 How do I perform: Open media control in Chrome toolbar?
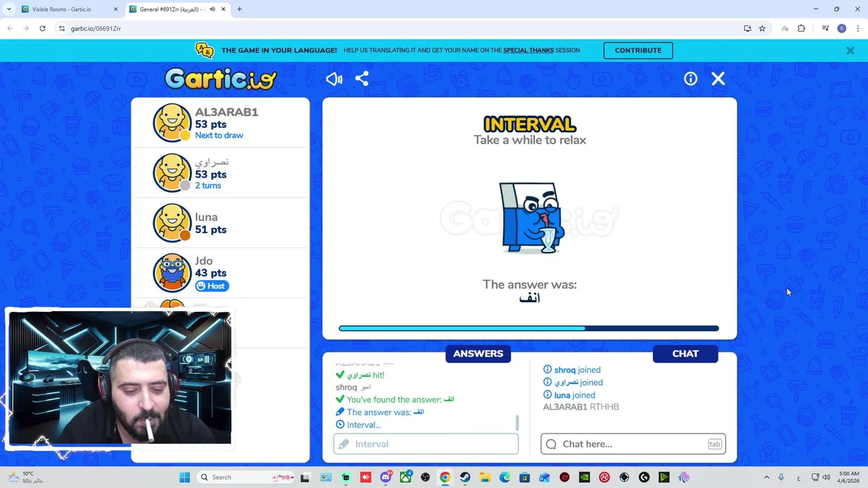tap(825, 28)
